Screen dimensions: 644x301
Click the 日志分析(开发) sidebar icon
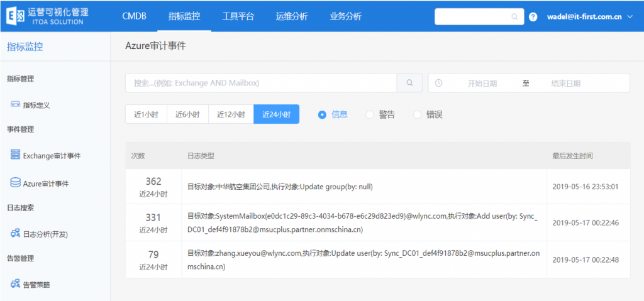15,233
